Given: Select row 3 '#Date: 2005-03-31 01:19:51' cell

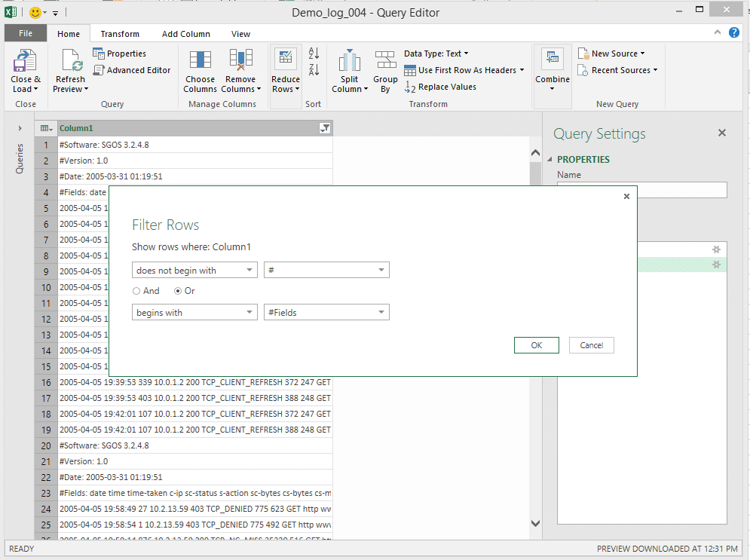Looking at the screenshot, I should coord(195,176).
